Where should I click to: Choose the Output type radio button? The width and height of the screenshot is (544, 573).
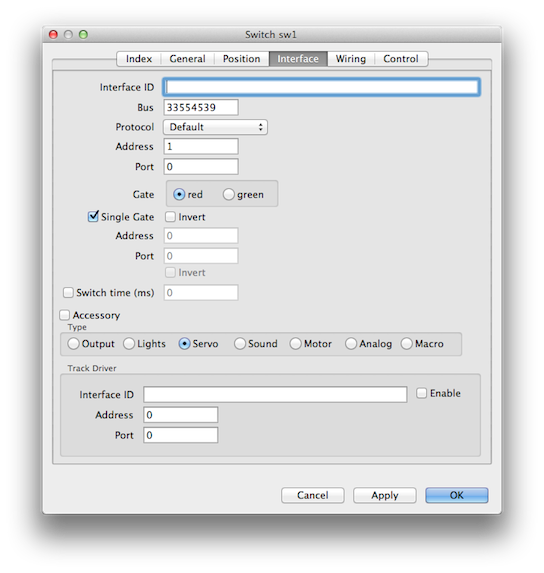(73, 344)
